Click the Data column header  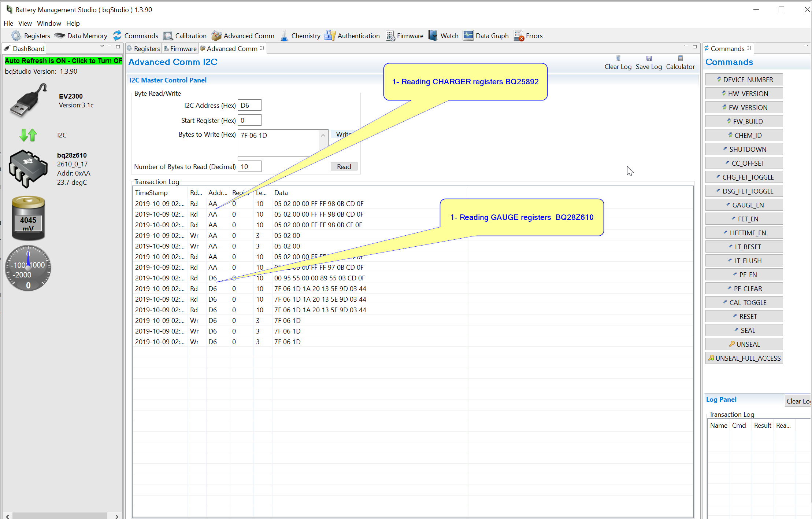370,192
